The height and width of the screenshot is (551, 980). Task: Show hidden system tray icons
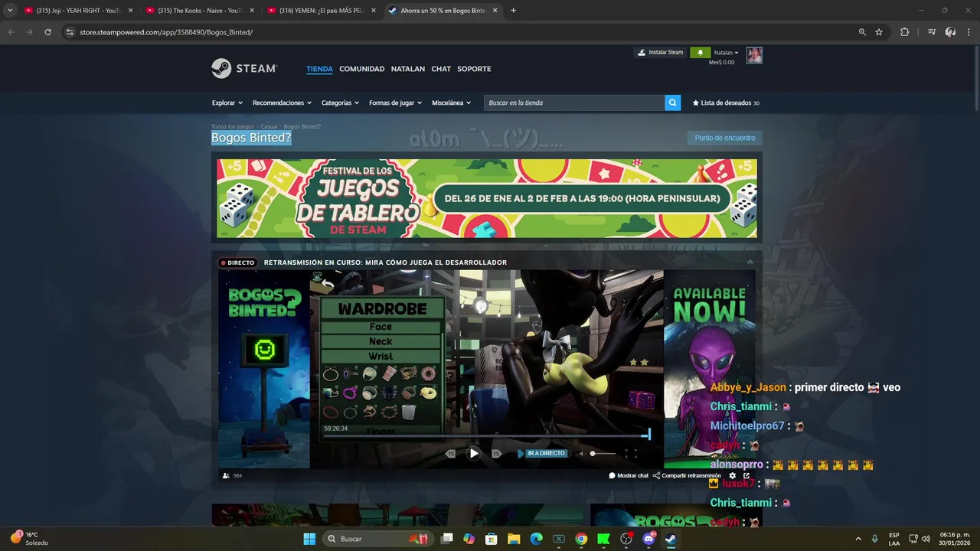(857, 539)
